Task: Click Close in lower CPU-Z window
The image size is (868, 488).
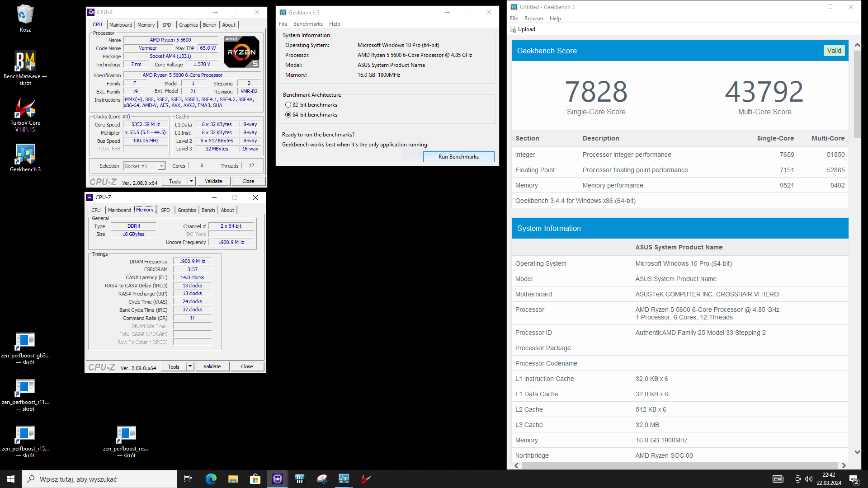Action: (247, 366)
